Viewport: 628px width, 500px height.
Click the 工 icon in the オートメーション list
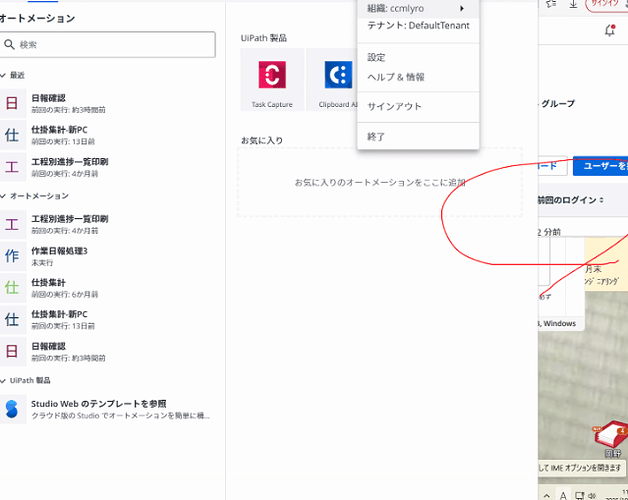click(12, 224)
